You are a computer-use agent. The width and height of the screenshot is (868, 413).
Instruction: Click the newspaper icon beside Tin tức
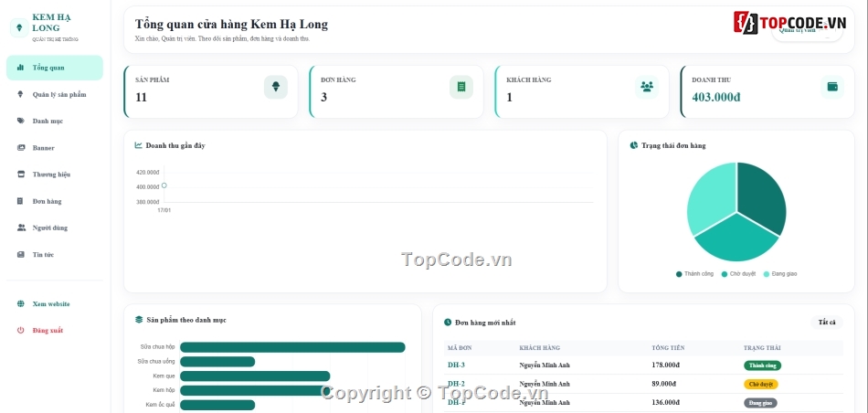[x=21, y=255]
